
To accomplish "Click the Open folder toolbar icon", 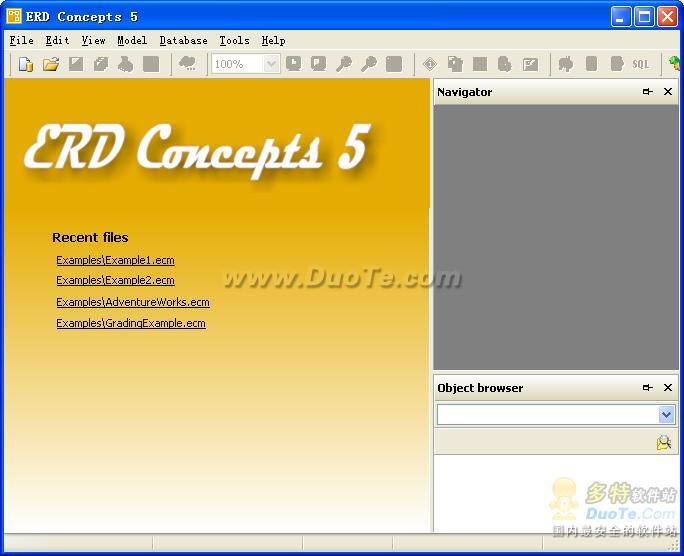I will point(51,64).
